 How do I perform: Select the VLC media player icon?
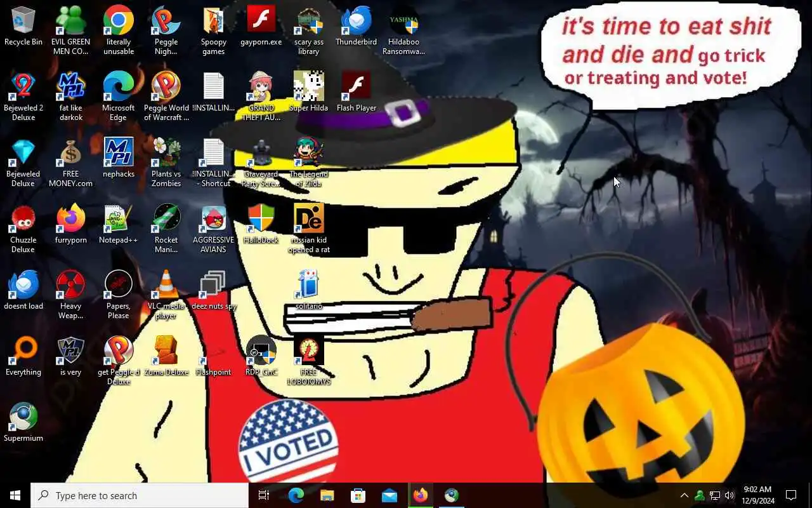[x=166, y=295]
